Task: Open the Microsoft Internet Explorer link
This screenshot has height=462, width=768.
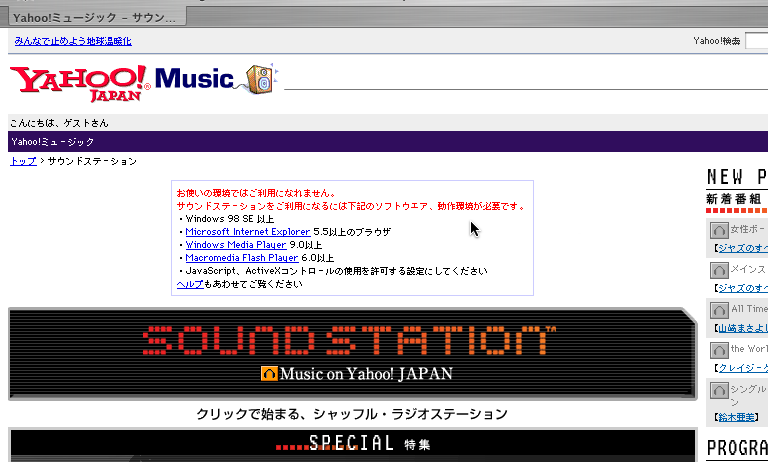Action: [248, 232]
